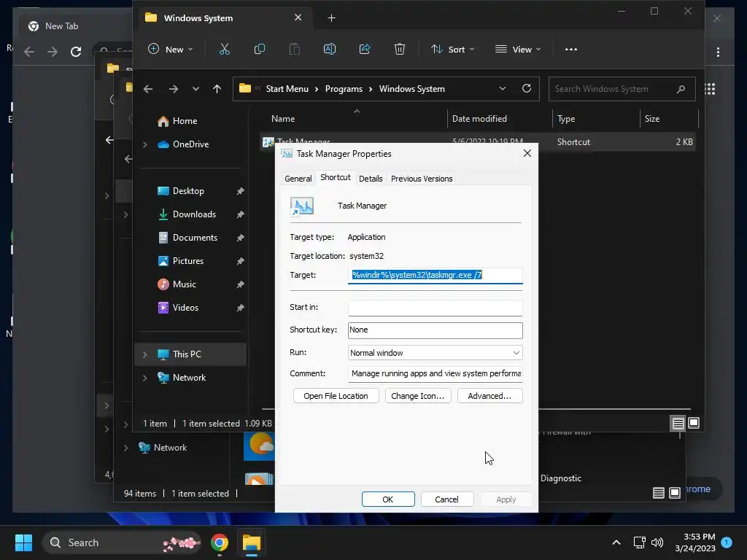Close the Task Manager Properties dialog
This screenshot has width=747, height=560.
[527, 153]
